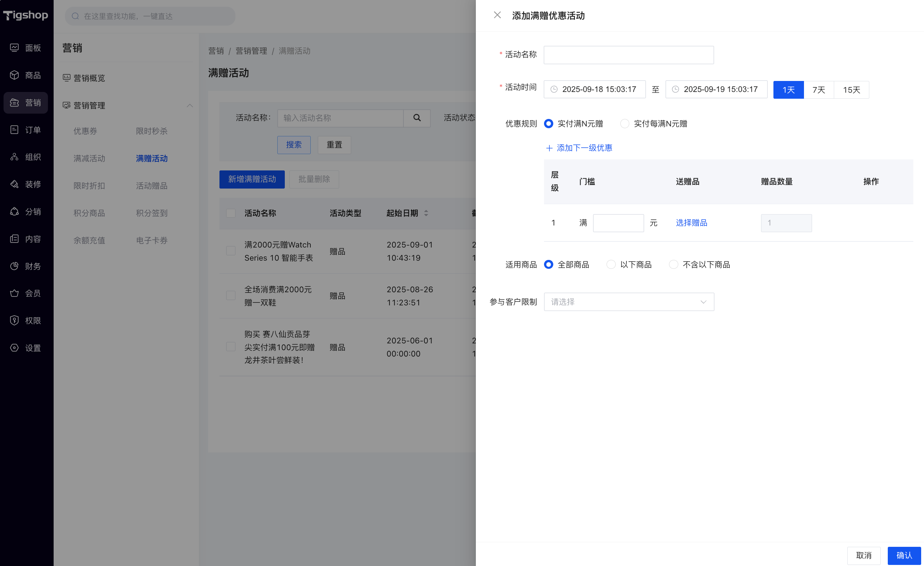Focus the 满 threshold amount input
The width and height of the screenshot is (924, 566).
tap(618, 223)
